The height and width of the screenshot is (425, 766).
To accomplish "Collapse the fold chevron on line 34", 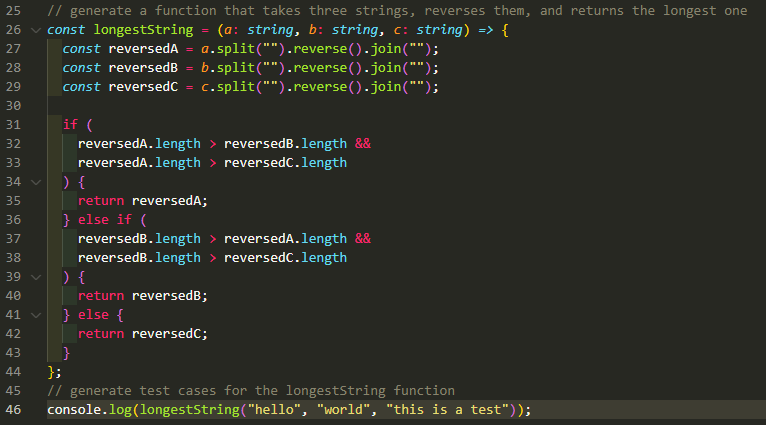I will point(36,182).
